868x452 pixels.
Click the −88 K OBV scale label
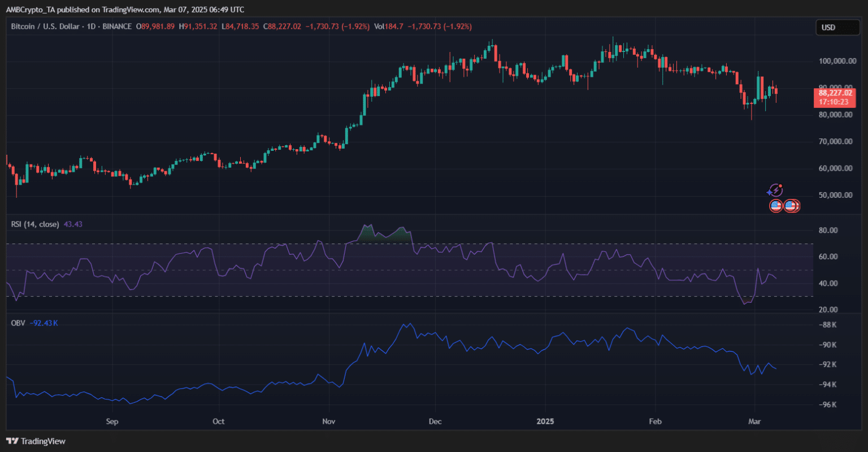point(827,324)
